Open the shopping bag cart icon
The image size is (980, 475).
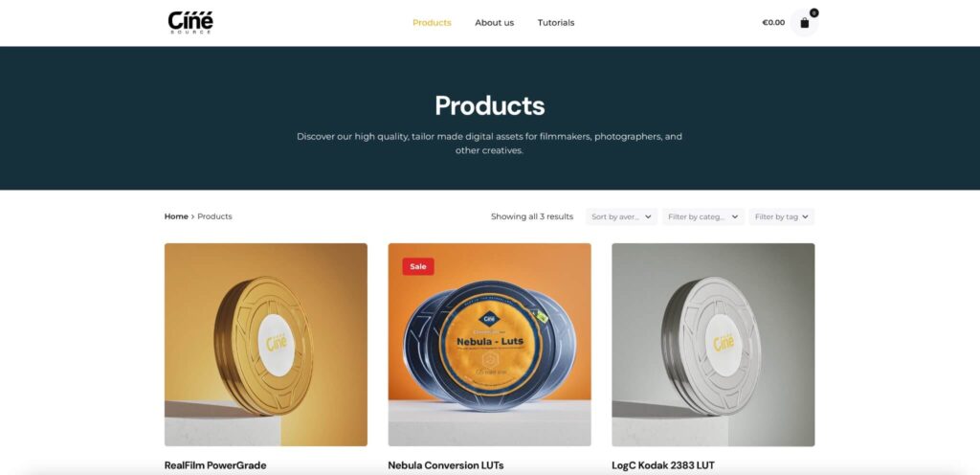click(x=804, y=23)
